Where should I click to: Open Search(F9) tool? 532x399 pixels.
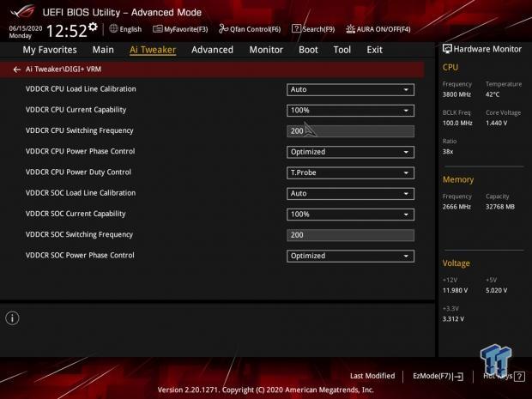(x=313, y=29)
